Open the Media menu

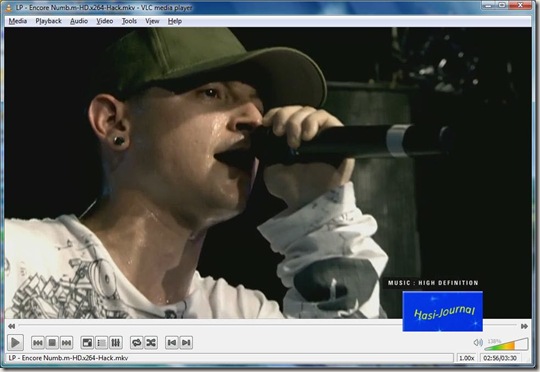click(18, 21)
